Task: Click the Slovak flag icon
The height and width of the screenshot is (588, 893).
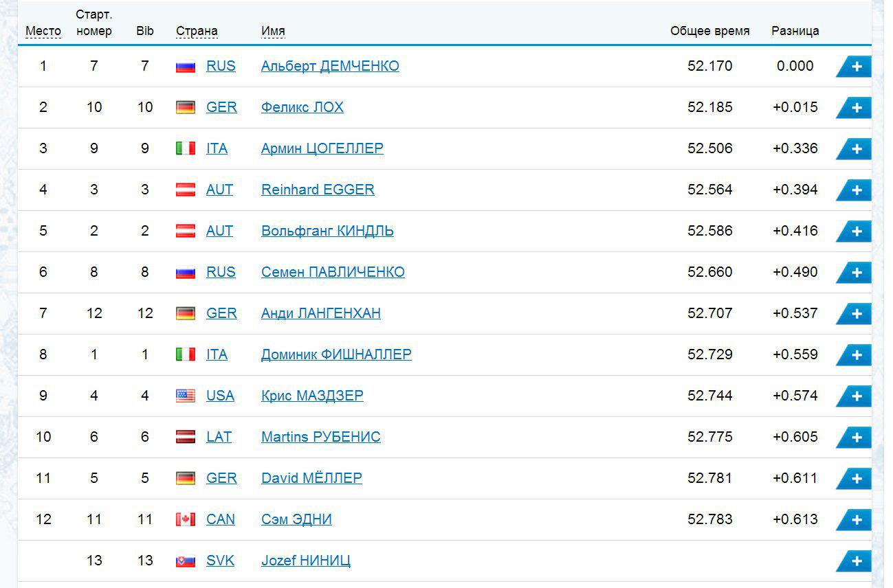Action: tap(186, 561)
